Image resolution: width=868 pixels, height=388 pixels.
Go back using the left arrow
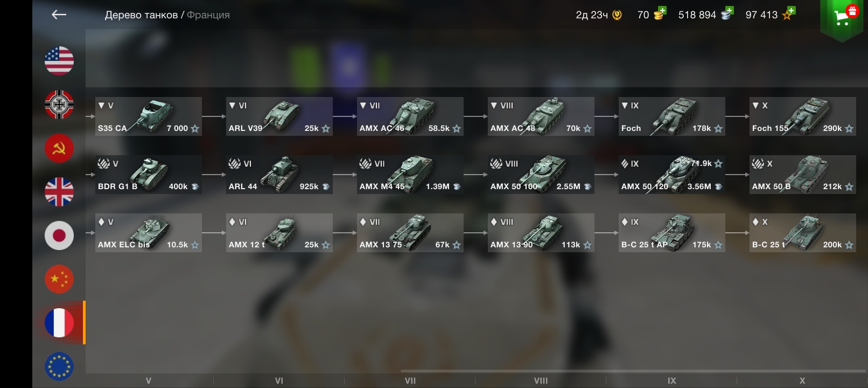pos(59,15)
